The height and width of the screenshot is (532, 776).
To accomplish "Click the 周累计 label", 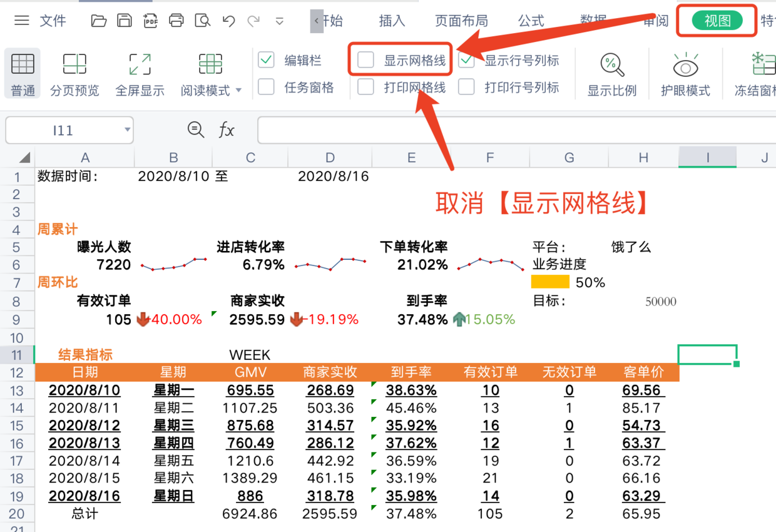I will [58, 230].
